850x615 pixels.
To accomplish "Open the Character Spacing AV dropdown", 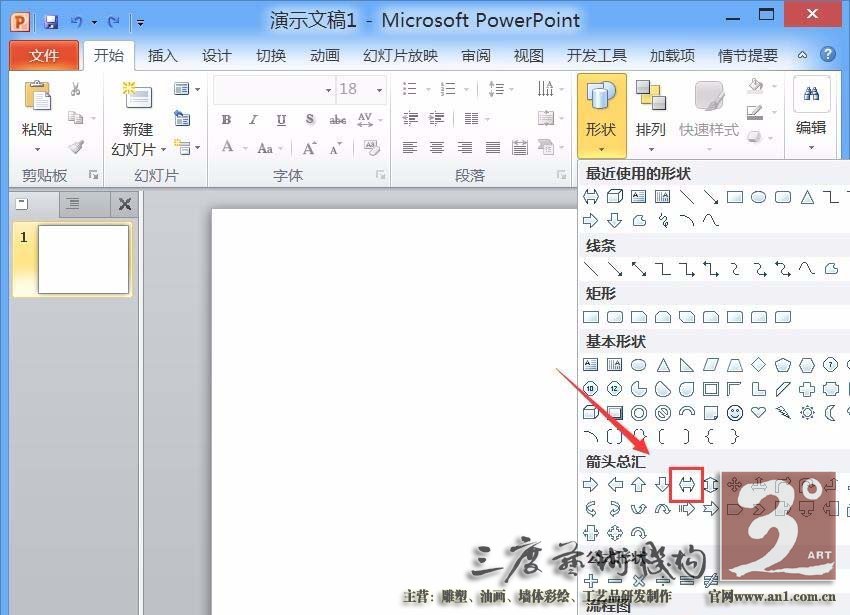I will coord(369,119).
